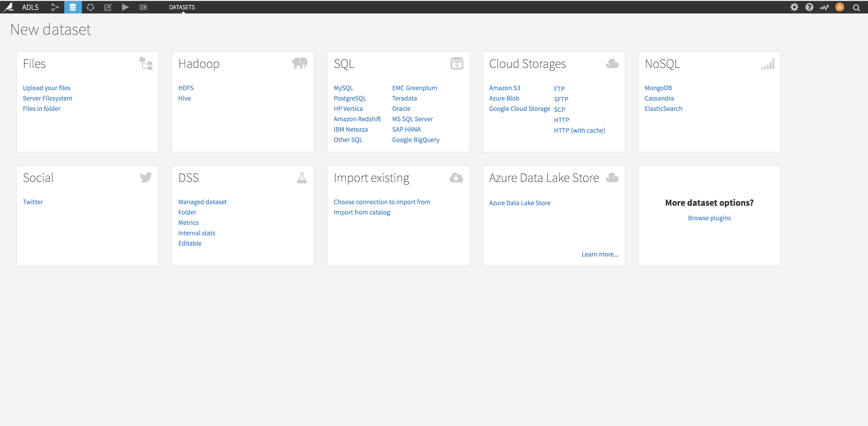Choose Server Filesystem dataset

[47, 98]
